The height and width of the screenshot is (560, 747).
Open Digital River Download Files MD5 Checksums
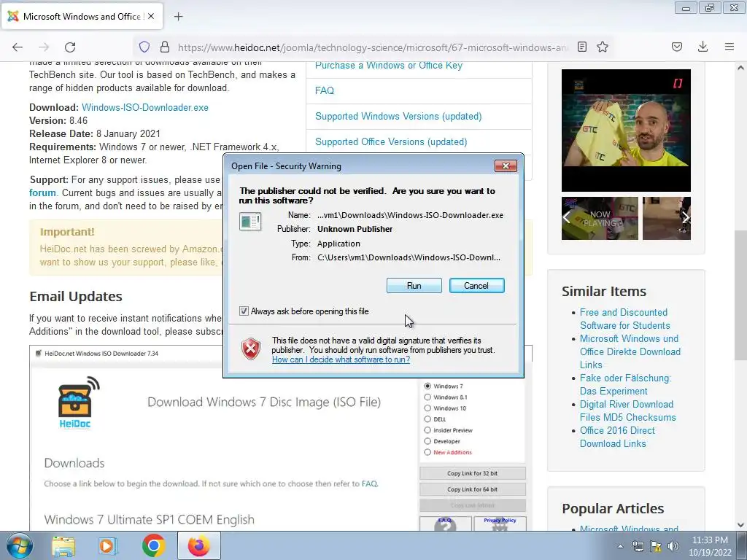click(627, 411)
